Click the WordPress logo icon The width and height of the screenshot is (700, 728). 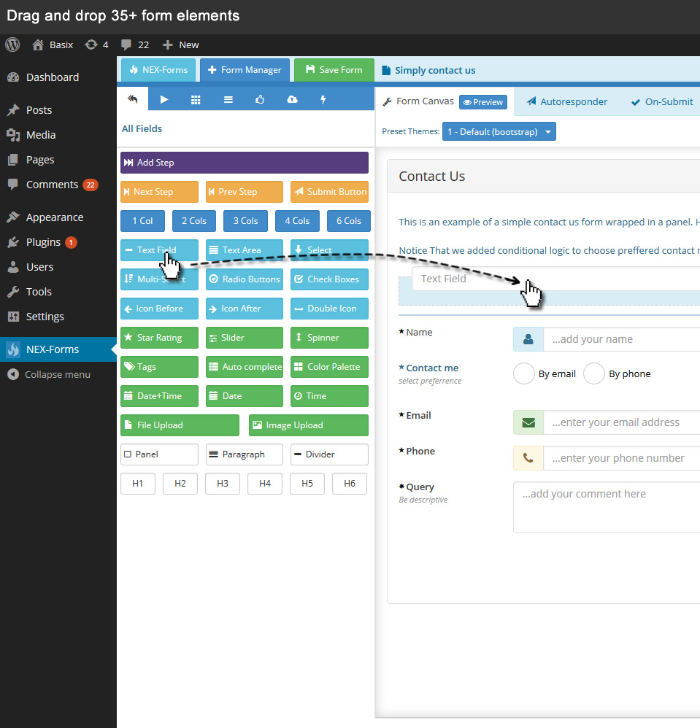tap(12, 44)
